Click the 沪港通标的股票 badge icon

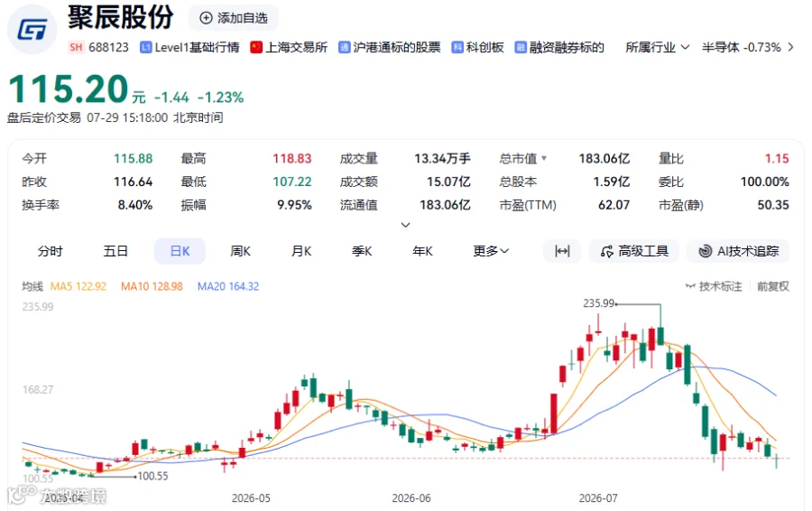tap(345, 47)
